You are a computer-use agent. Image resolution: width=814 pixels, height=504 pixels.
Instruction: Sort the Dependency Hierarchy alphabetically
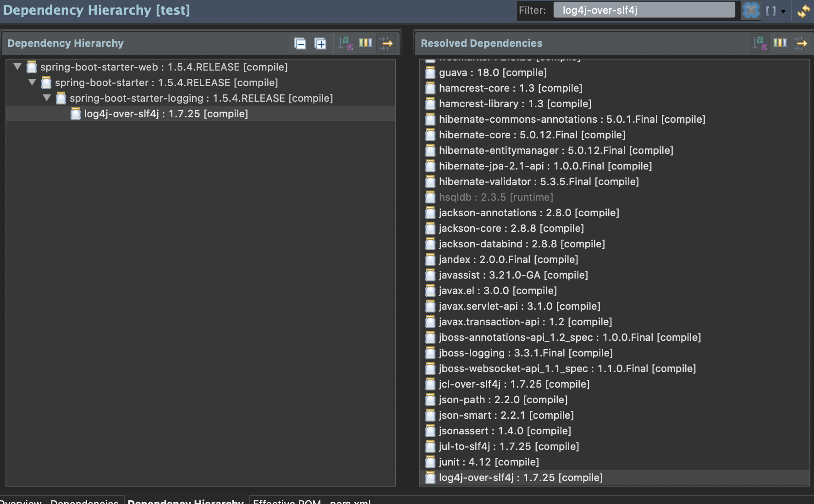tap(344, 44)
